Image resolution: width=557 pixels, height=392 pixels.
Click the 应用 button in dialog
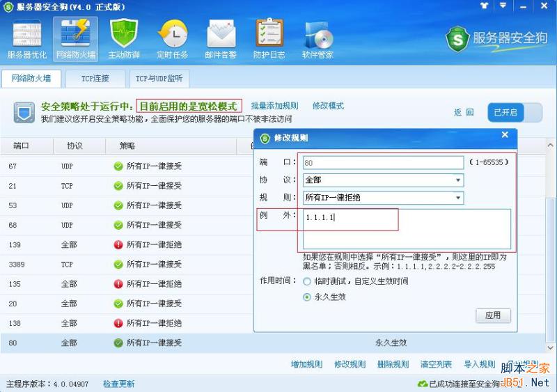tap(493, 315)
